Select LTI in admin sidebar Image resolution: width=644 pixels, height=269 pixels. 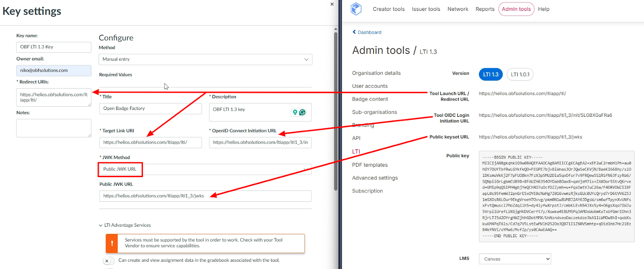356,151
